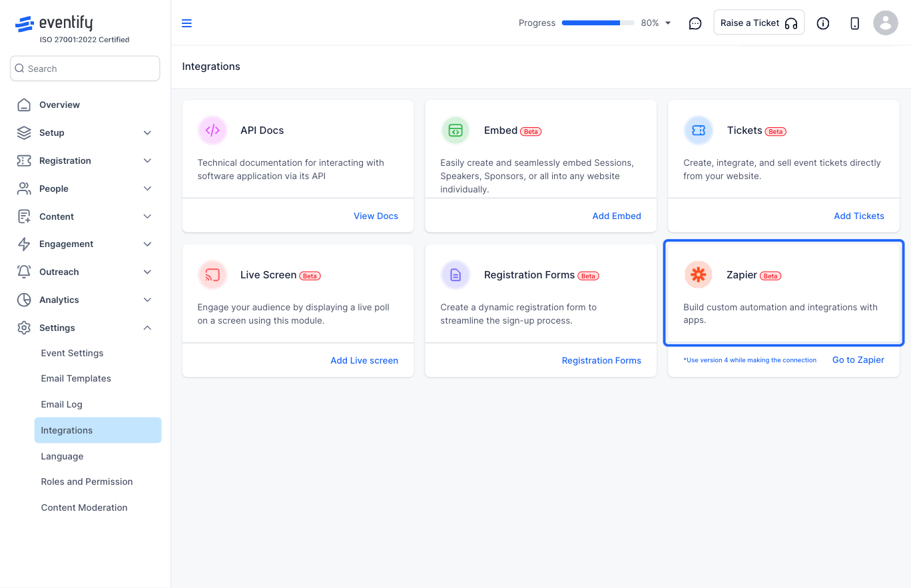Click the Eventify logo
This screenshot has width=911, height=588.
54,24
